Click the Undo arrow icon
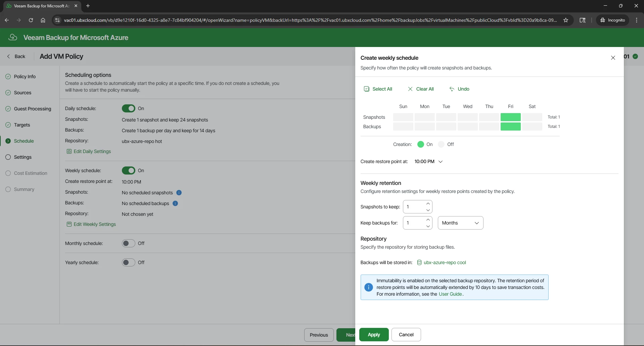Viewport: 644px width, 346px height. click(452, 89)
